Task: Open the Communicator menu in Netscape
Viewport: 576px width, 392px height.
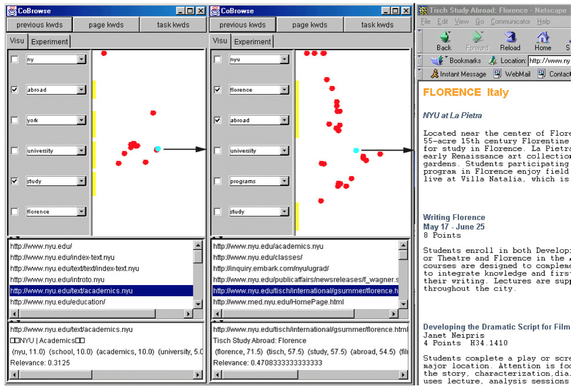Action: pyautogui.click(x=510, y=21)
